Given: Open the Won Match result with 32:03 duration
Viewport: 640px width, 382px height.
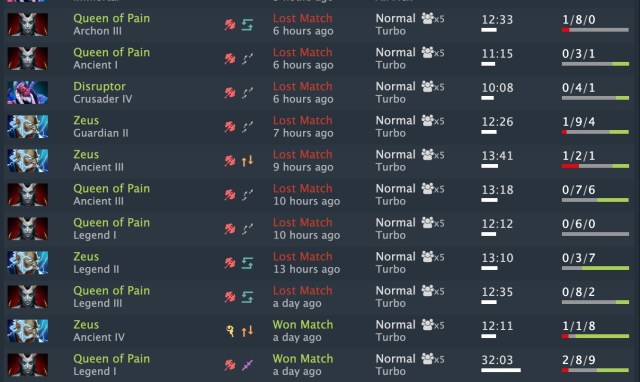Looking at the screenshot, I should point(303,359).
